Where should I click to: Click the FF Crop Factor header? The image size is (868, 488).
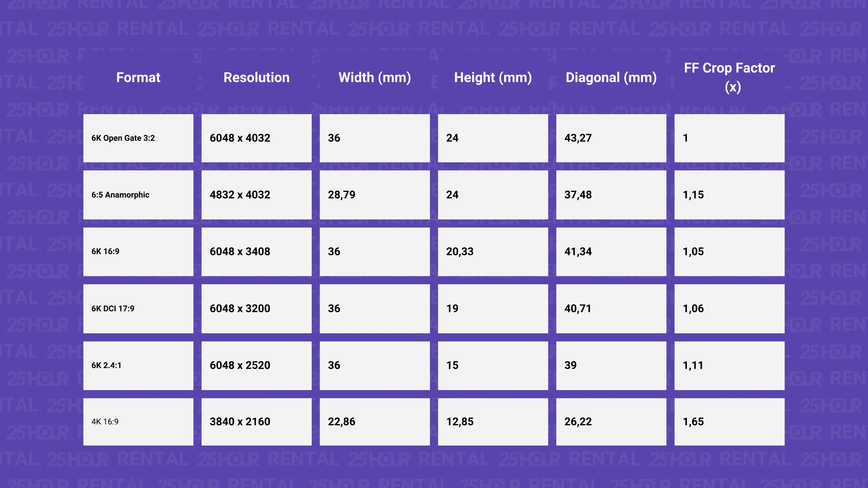tap(730, 77)
